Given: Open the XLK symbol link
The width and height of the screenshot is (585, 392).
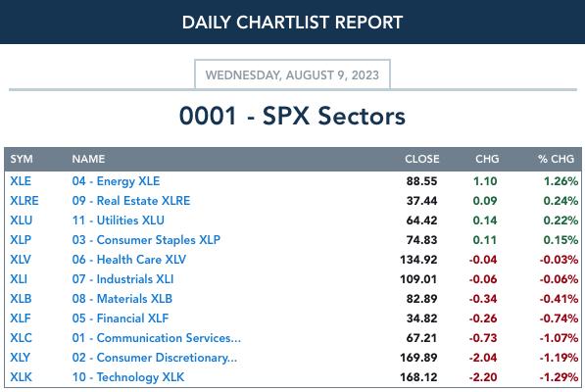Looking at the screenshot, I should click(x=21, y=376).
